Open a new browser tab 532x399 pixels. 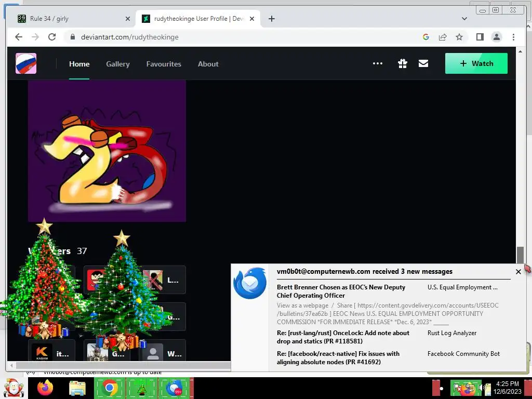(x=271, y=19)
